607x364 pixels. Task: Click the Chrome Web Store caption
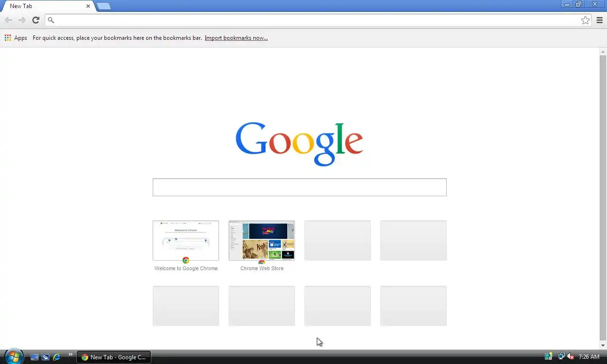262,268
